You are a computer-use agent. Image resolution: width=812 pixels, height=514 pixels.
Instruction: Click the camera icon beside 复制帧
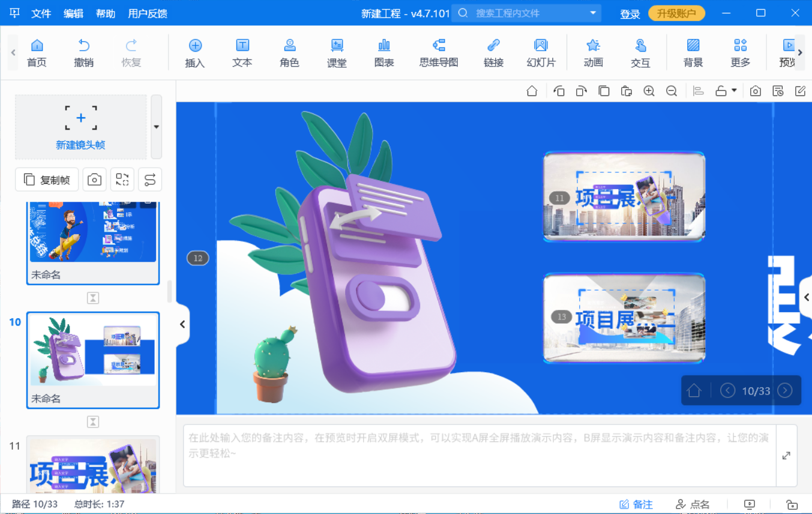[x=94, y=180]
